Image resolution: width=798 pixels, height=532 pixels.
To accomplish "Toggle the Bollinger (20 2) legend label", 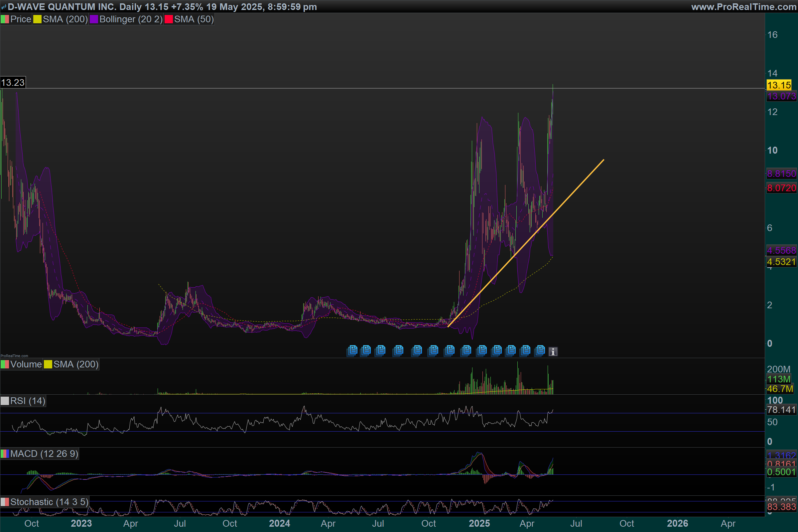I will [x=131, y=19].
